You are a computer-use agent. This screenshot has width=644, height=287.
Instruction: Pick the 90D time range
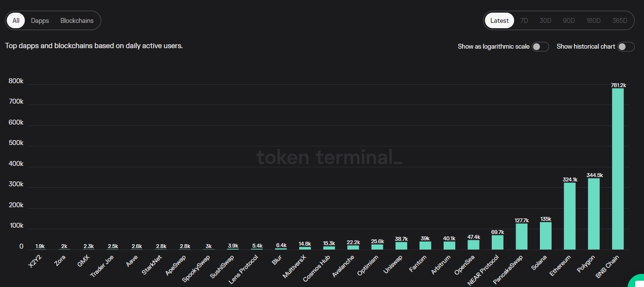[x=569, y=21]
